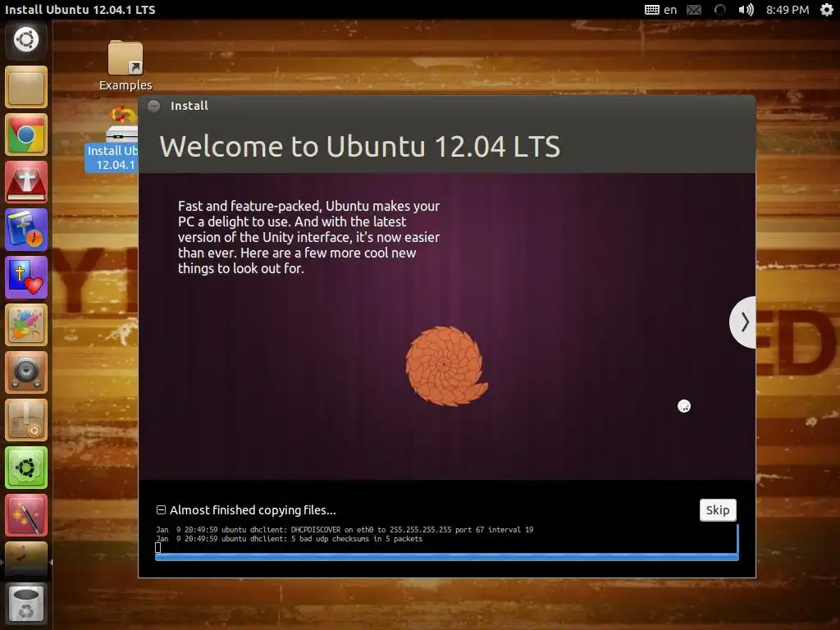
Task: Click the orange pangolin logo image
Action: [446, 366]
